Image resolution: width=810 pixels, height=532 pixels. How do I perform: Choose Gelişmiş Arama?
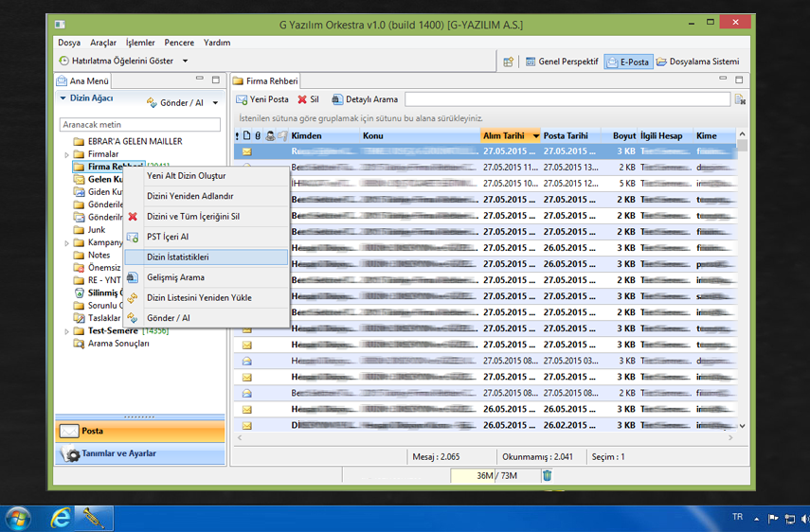click(x=207, y=277)
